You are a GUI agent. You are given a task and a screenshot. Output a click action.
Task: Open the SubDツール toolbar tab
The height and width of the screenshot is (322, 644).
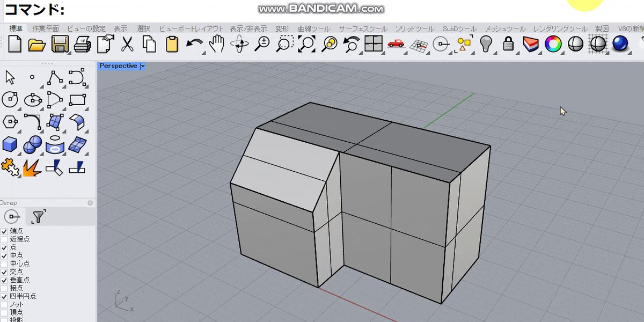tap(459, 28)
